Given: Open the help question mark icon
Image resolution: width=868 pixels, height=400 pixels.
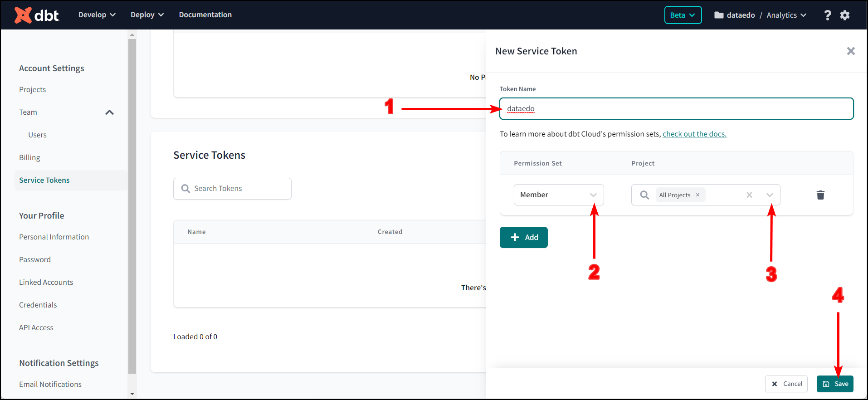Looking at the screenshot, I should [x=827, y=15].
